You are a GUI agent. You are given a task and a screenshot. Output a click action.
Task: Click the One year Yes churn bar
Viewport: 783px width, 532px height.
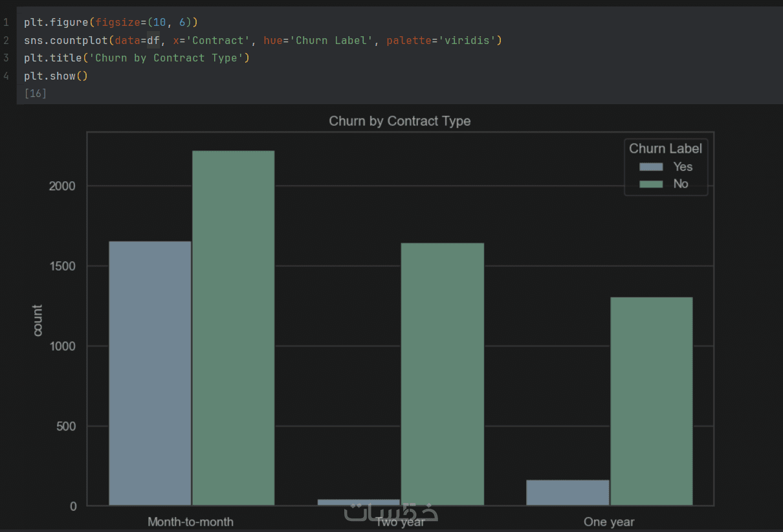[x=568, y=492]
